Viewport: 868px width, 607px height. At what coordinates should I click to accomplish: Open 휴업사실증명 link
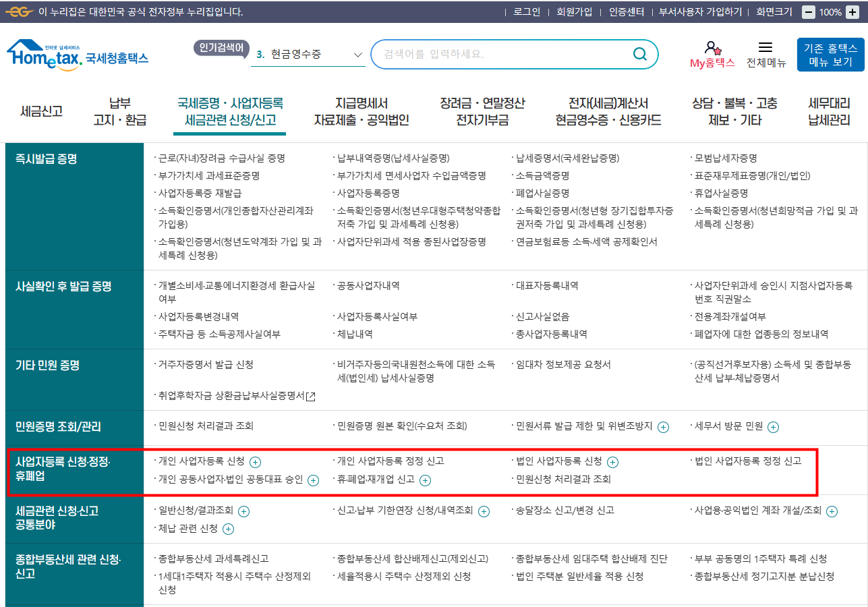tap(721, 194)
